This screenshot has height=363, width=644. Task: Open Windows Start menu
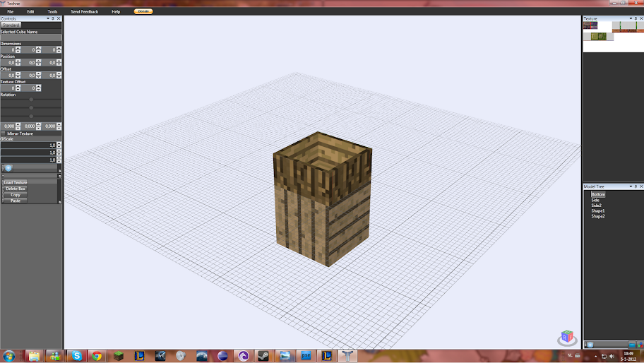(9, 356)
